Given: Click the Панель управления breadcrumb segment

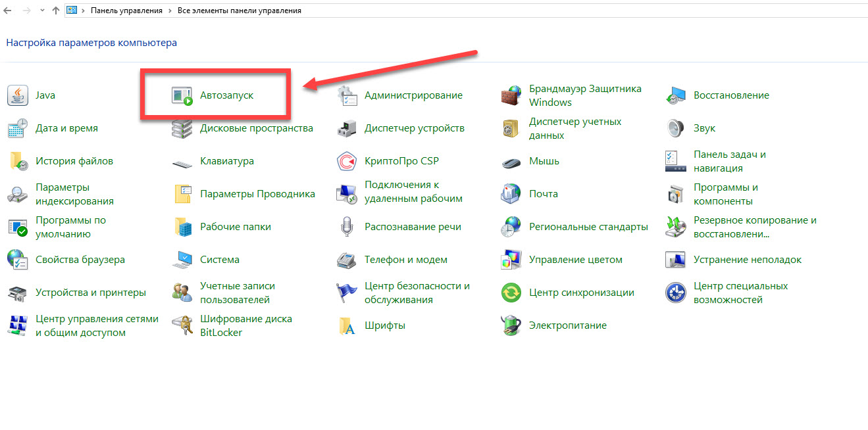Looking at the screenshot, I should 127,11.
